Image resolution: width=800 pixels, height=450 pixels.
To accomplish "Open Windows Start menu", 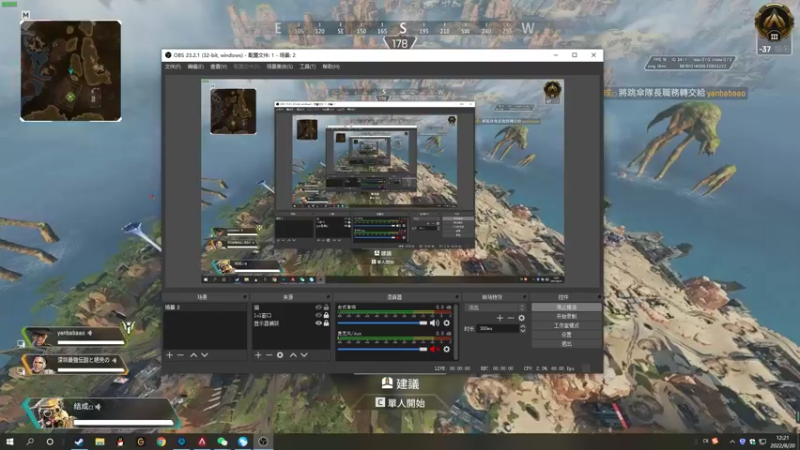I will [x=10, y=442].
